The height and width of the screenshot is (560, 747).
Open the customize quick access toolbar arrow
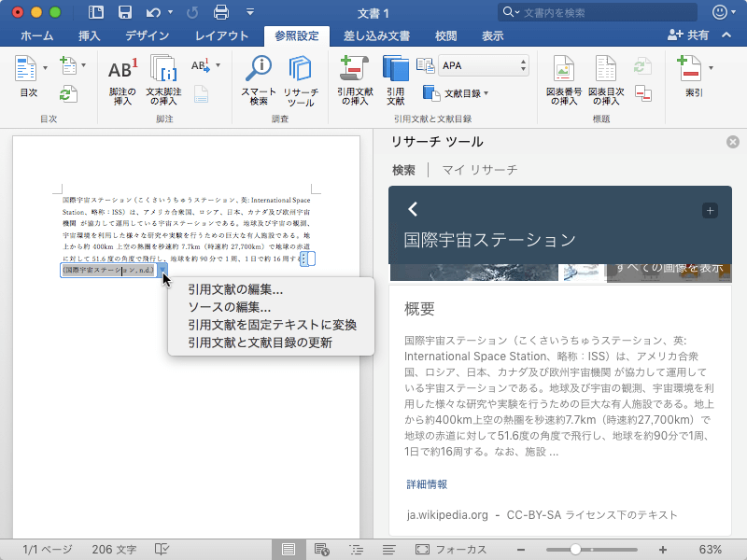coord(250,12)
